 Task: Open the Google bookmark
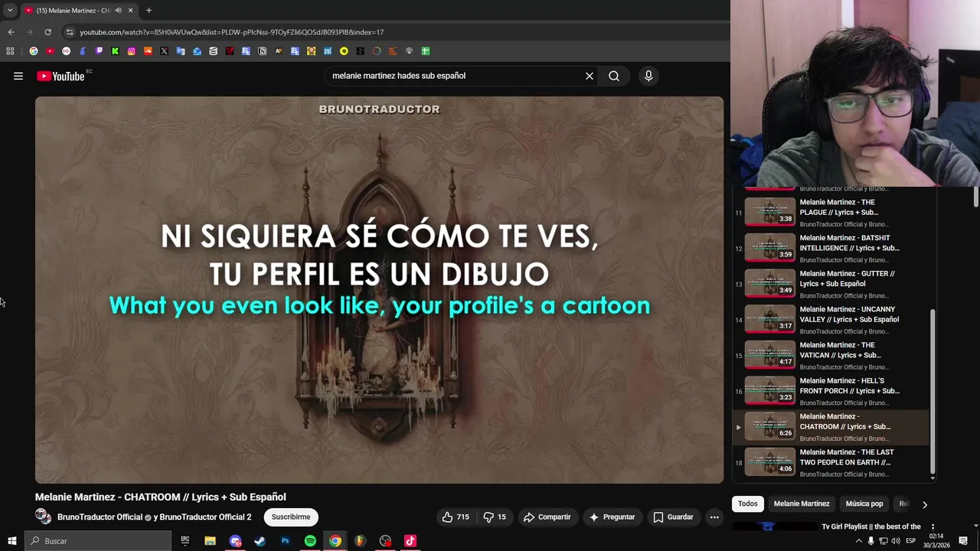pyautogui.click(x=34, y=51)
